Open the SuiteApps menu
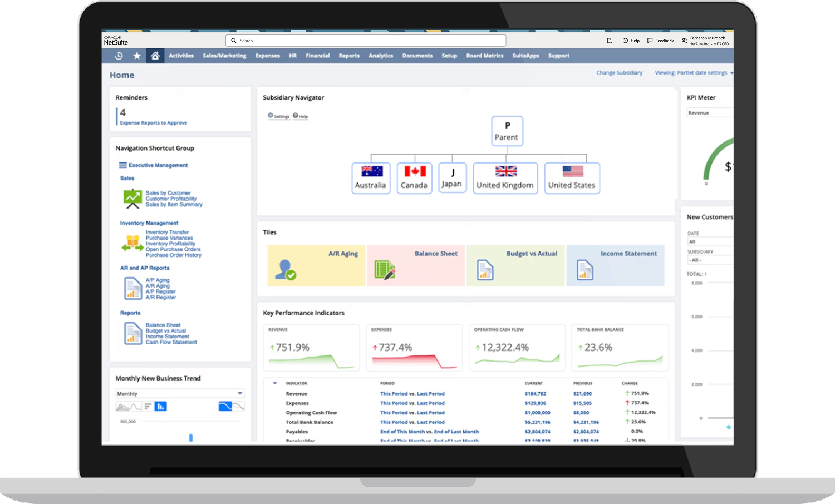The image size is (835, 504). pyautogui.click(x=526, y=56)
